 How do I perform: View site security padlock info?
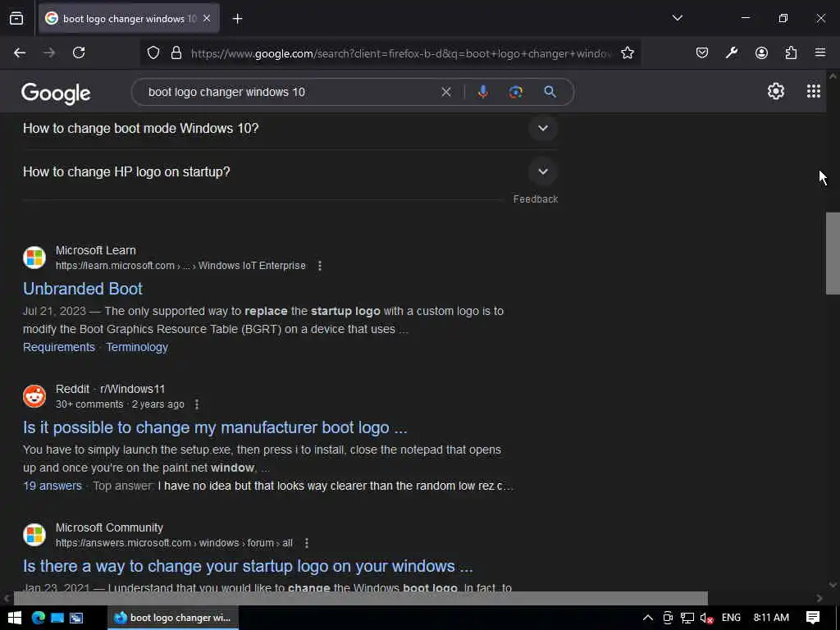coord(176,53)
